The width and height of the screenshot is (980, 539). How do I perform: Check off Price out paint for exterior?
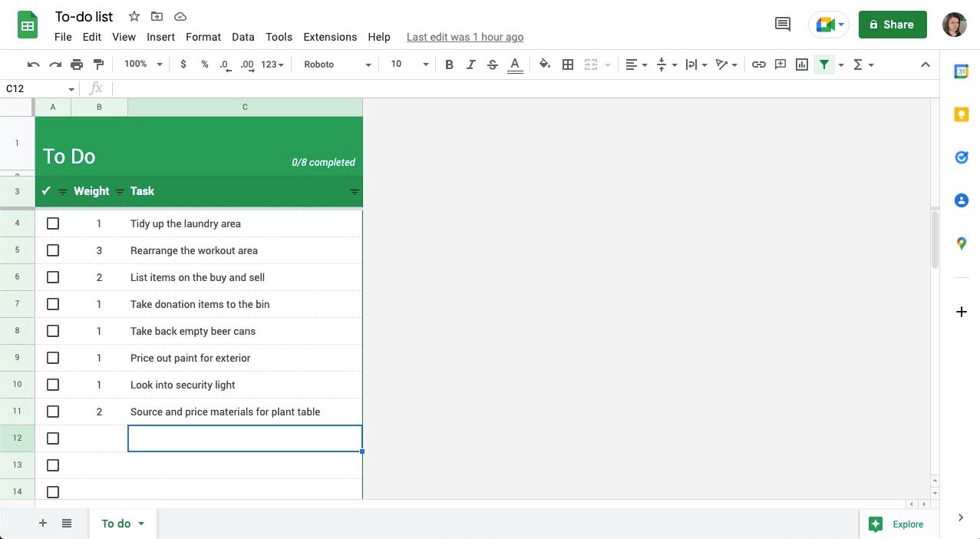53,358
